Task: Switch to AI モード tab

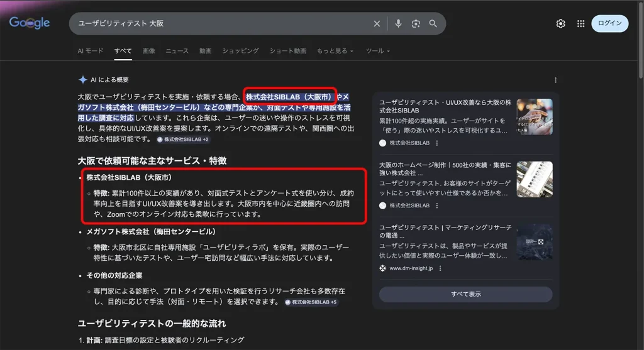Action: tap(91, 51)
